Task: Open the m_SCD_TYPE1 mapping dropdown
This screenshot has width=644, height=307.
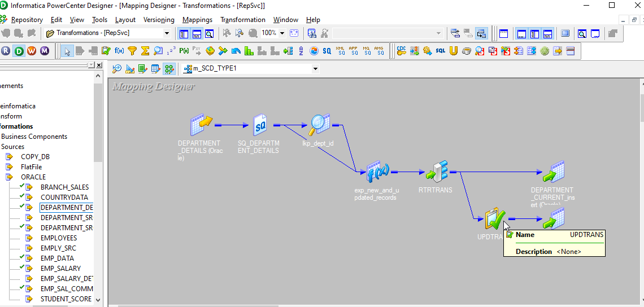Action: (x=315, y=69)
